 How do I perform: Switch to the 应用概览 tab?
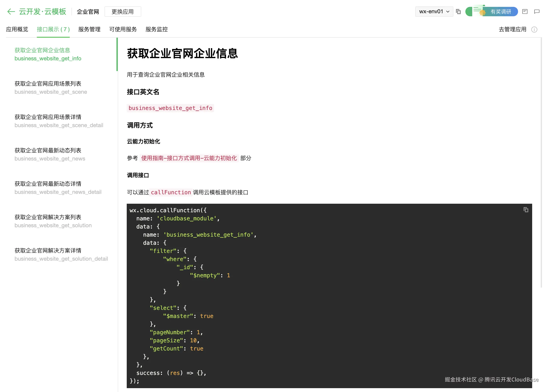[17, 30]
